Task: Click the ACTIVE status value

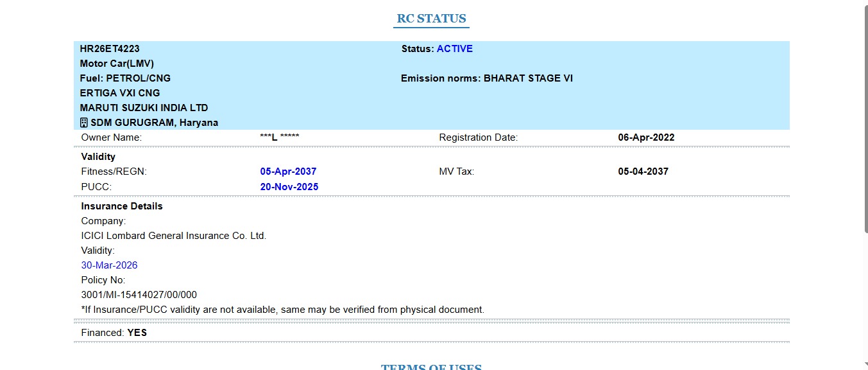Action: pos(455,49)
